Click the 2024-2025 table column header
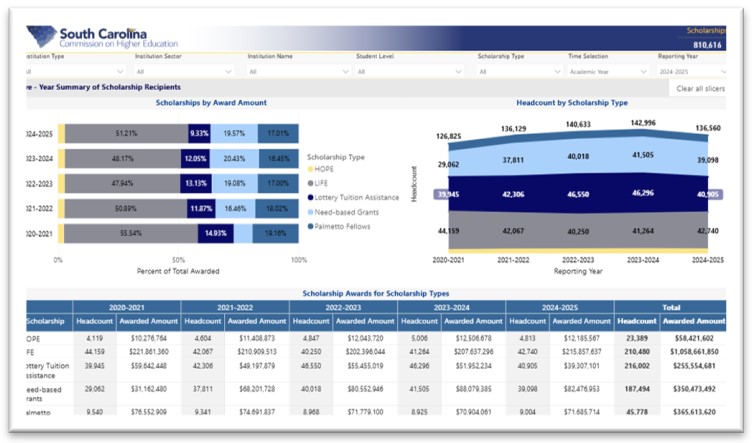The width and height of the screenshot is (754, 443). click(x=560, y=307)
